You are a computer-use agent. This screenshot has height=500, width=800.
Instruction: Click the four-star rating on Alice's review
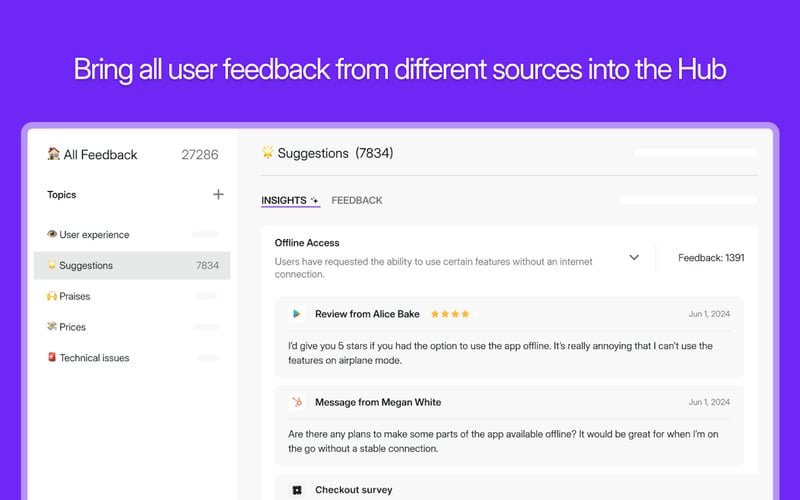coord(450,314)
